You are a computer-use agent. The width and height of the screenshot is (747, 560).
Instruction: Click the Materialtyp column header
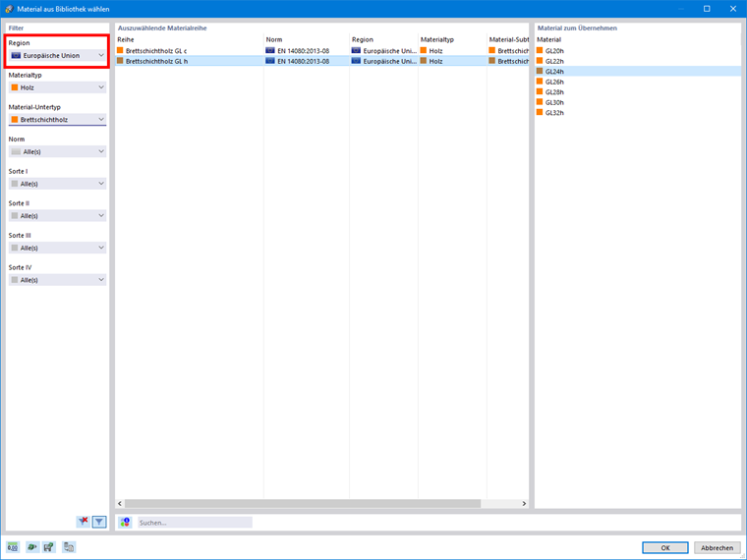point(452,39)
